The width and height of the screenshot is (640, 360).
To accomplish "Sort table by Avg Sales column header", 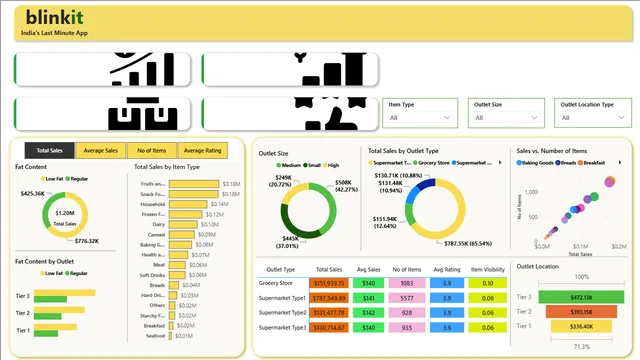I will pyautogui.click(x=368, y=269).
